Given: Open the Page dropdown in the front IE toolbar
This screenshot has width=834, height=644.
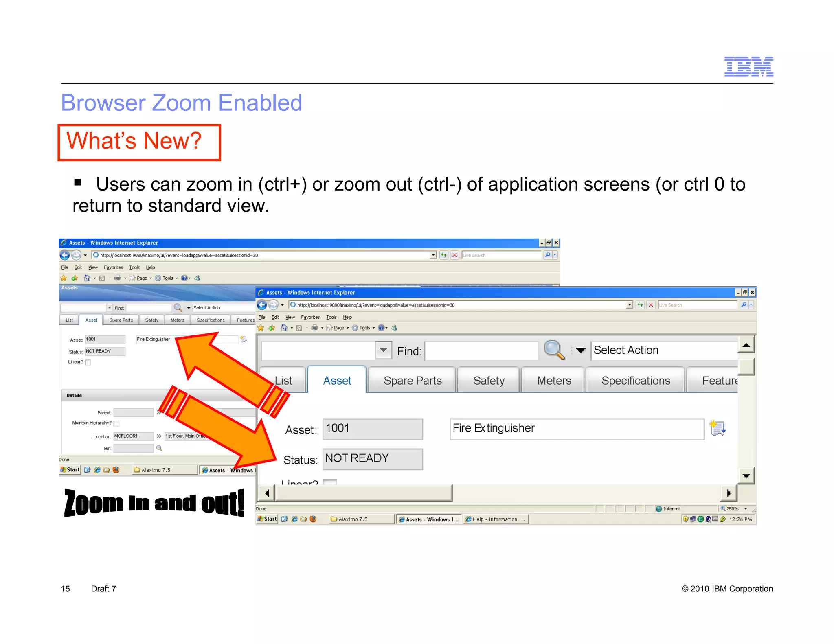Looking at the screenshot, I should (x=347, y=328).
